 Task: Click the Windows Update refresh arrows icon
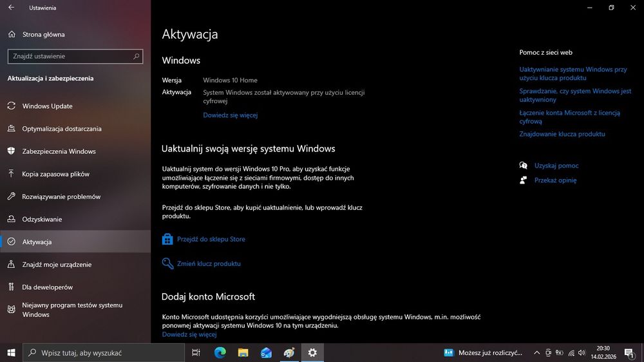(x=12, y=106)
